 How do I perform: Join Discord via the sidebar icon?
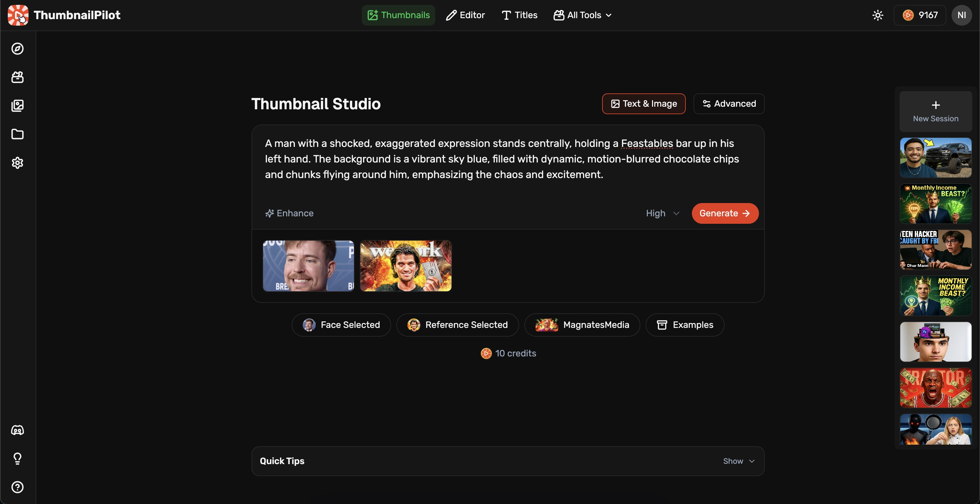(17, 430)
